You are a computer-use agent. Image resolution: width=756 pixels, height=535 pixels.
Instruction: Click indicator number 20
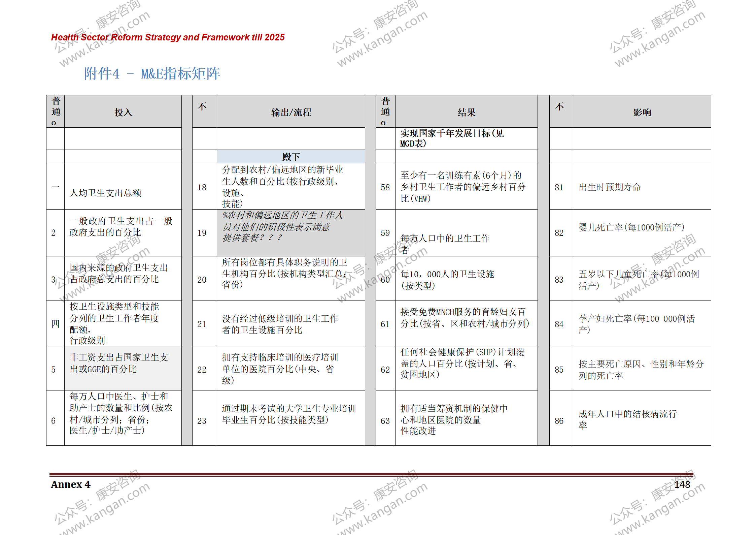point(202,280)
